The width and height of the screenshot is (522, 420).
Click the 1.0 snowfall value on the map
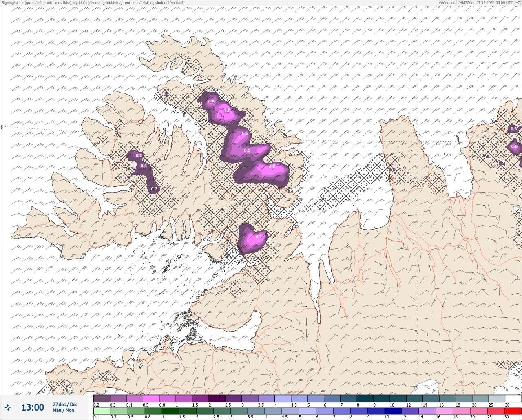tap(228, 110)
